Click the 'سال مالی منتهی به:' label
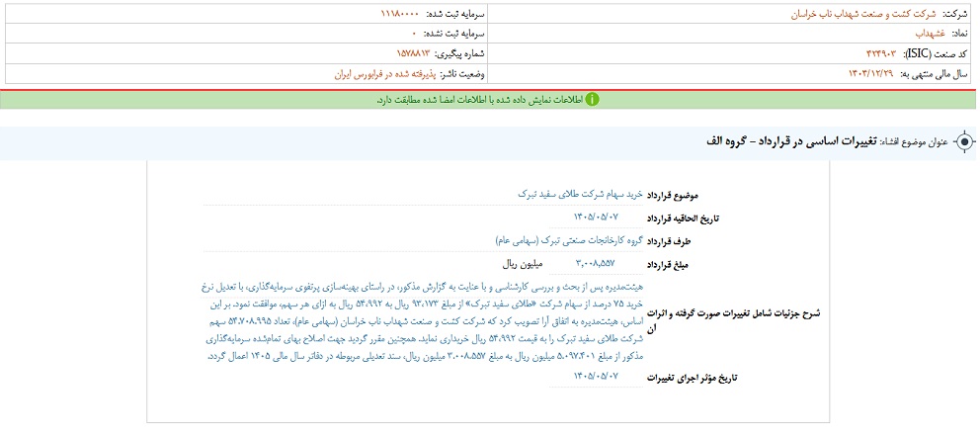The height and width of the screenshot is (437, 980). pos(934,74)
